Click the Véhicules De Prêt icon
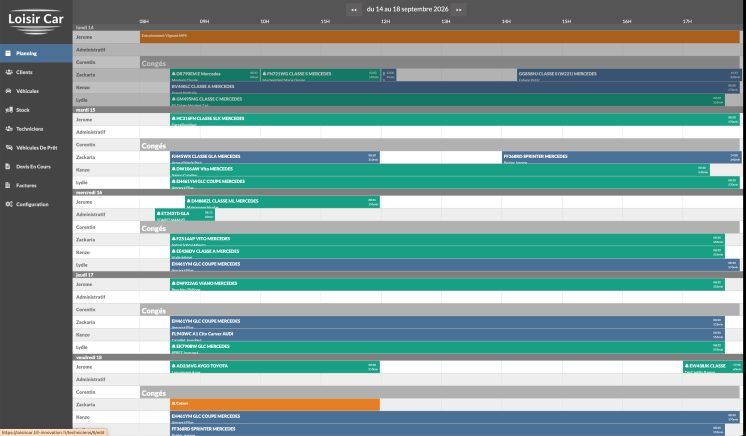746x436 pixels. (x=9, y=148)
